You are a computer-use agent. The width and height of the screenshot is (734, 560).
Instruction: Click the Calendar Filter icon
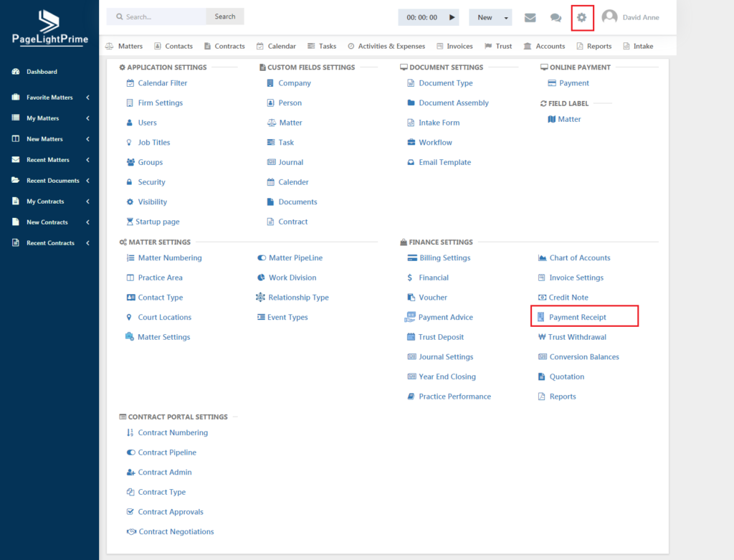point(130,83)
